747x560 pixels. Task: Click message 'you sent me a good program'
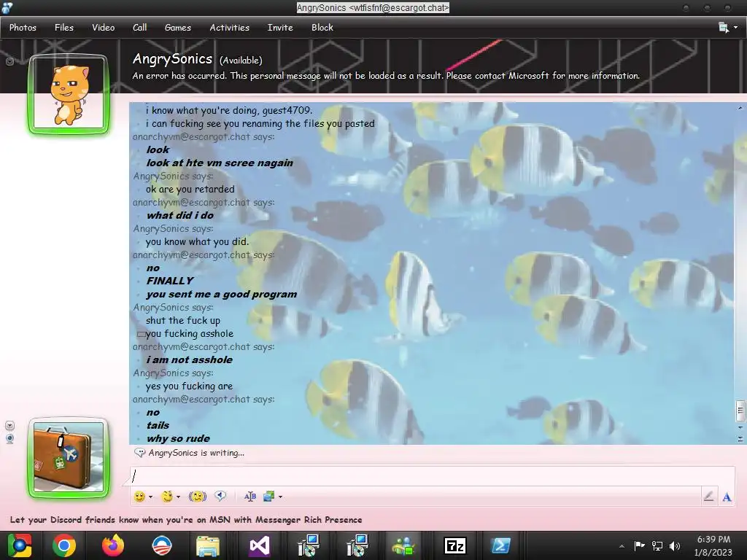[222, 295]
